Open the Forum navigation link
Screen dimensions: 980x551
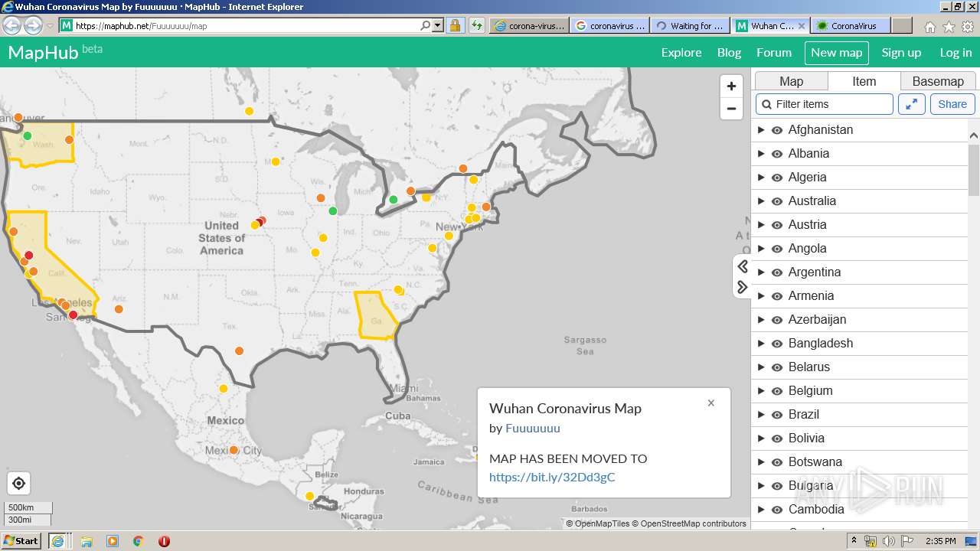tap(774, 53)
